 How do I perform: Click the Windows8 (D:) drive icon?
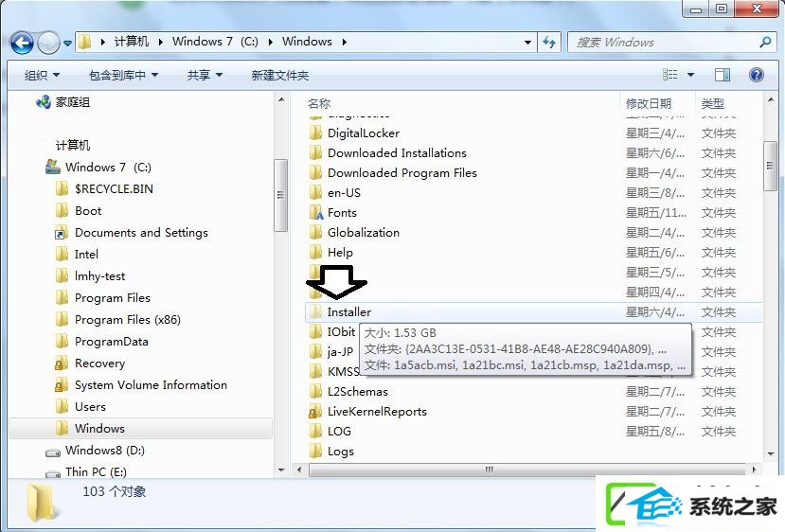click(53, 452)
